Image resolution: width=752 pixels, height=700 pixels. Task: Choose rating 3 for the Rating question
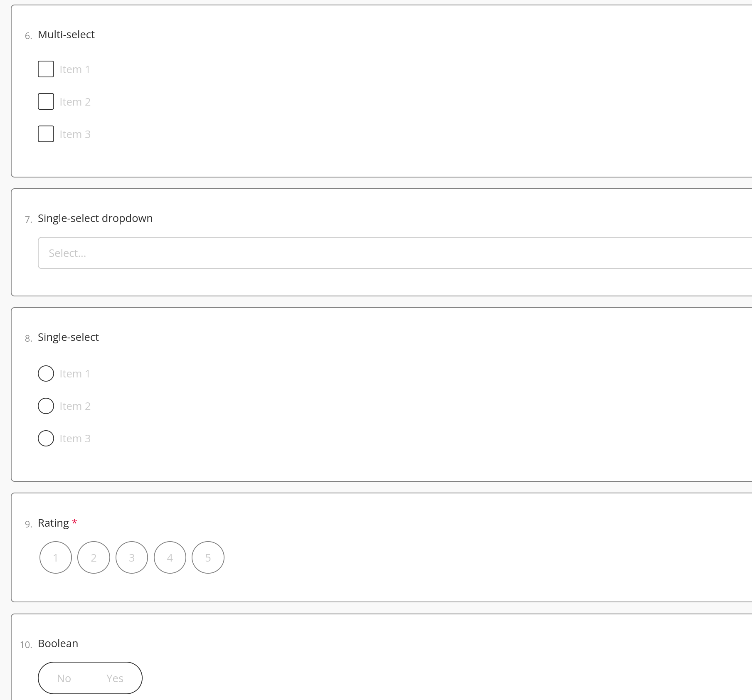pyautogui.click(x=132, y=557)
